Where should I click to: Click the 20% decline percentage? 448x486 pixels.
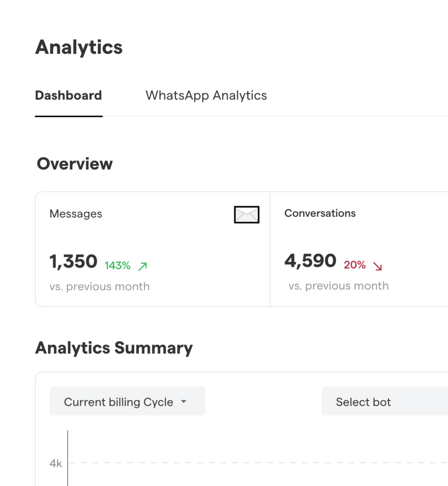coord(355,265)
